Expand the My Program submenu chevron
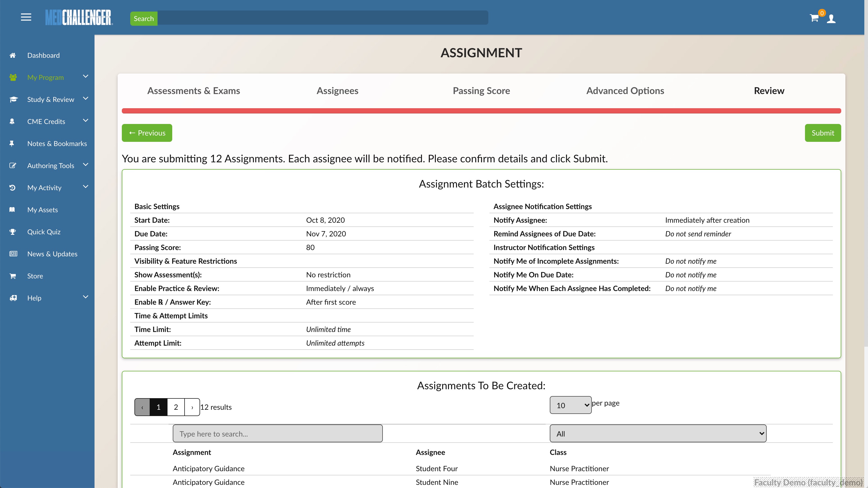 coord(86,76)
